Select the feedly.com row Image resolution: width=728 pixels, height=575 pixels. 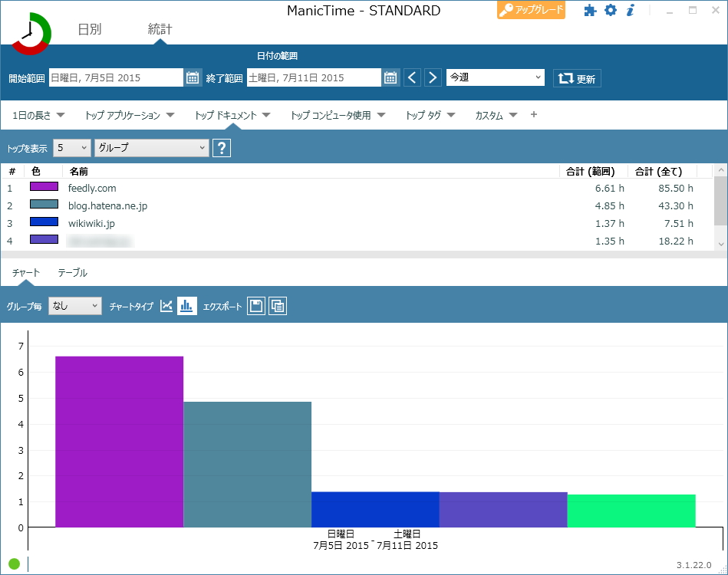point(357,188)
